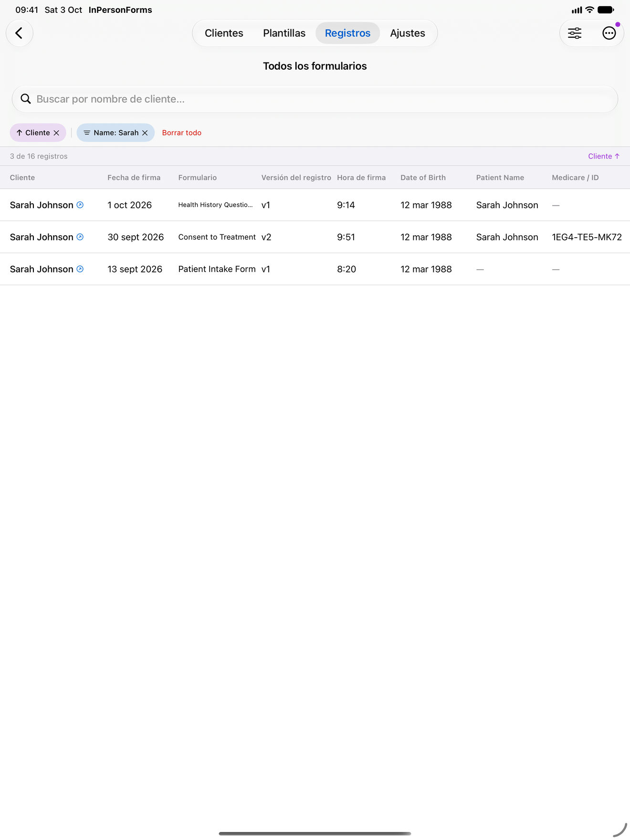The image size is (630, 840).
Task: Click the v2 version cell
Action: [x=266, y=237]
